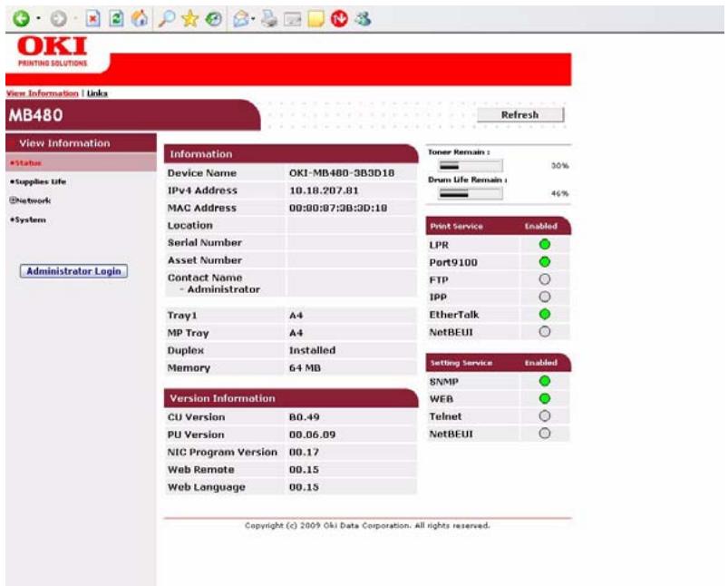This screenshot has height=586, width=728.
Task: Expand the Mail icon's dropdown arrow
Action: 253,18
